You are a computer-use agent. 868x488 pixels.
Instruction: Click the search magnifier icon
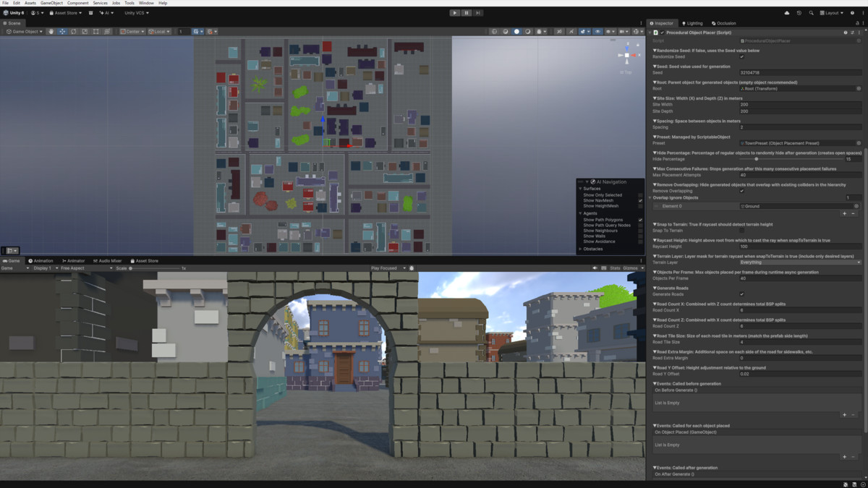click(811, 13)
